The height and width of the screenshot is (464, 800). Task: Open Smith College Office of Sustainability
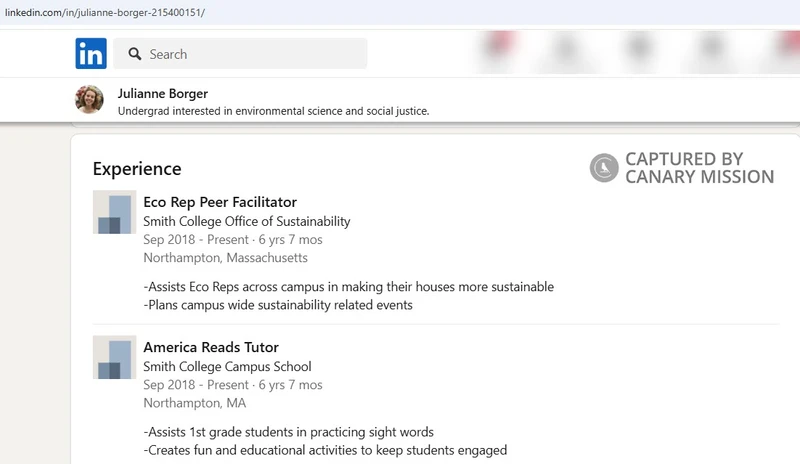pos(247,222)
